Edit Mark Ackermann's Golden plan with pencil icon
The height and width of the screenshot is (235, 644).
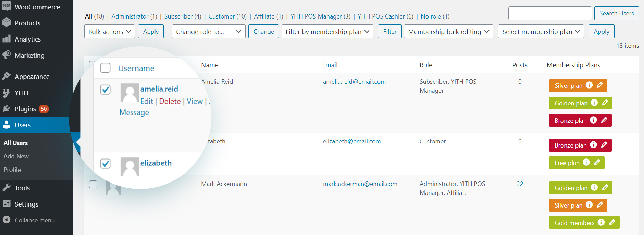tap(605, 187)
